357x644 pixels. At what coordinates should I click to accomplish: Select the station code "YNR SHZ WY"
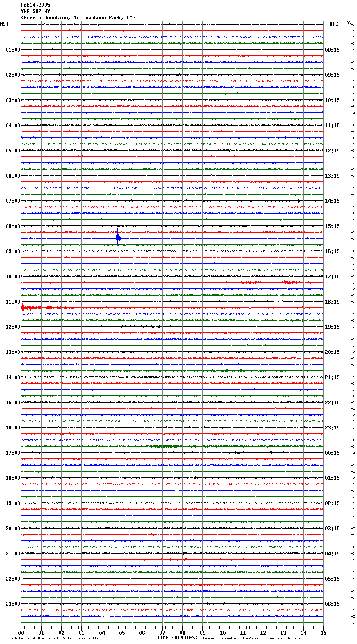(35, 11)
